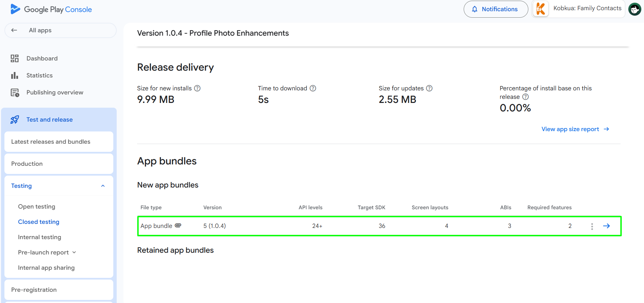Image resolution: width=644 pixels, height=303 pixels.
Task: Go to Statistics in sidebar
Action: point(39,75)
